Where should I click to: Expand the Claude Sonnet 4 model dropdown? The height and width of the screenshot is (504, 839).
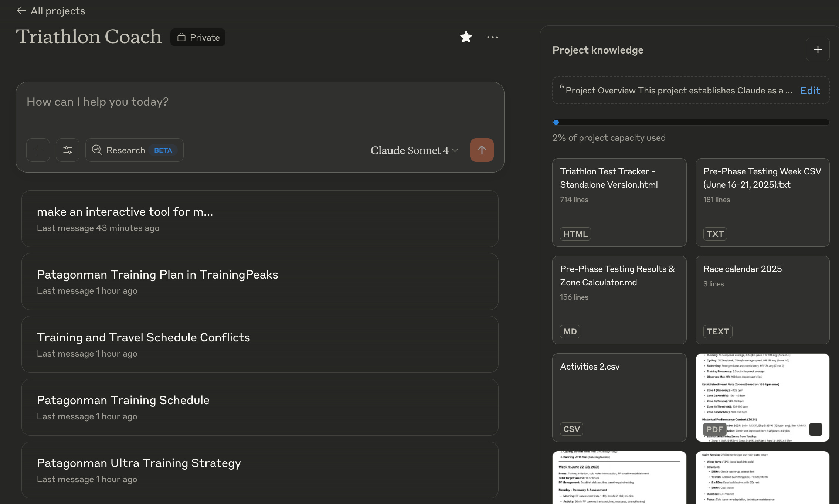pyautogui.click(x=414, y=150)
